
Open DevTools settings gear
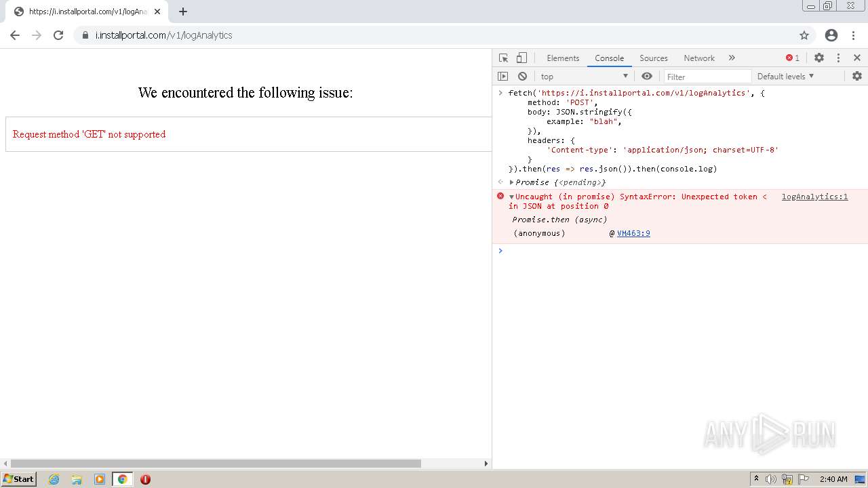pyautogui.click(x=819, y=58)
